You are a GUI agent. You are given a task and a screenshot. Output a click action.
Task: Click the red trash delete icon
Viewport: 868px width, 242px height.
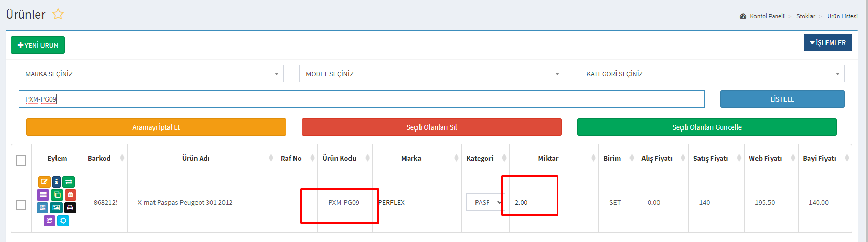pos(71,195)
